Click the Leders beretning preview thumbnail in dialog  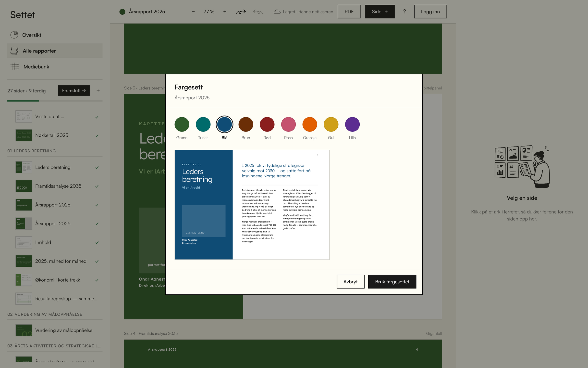(x=252, y=205)
